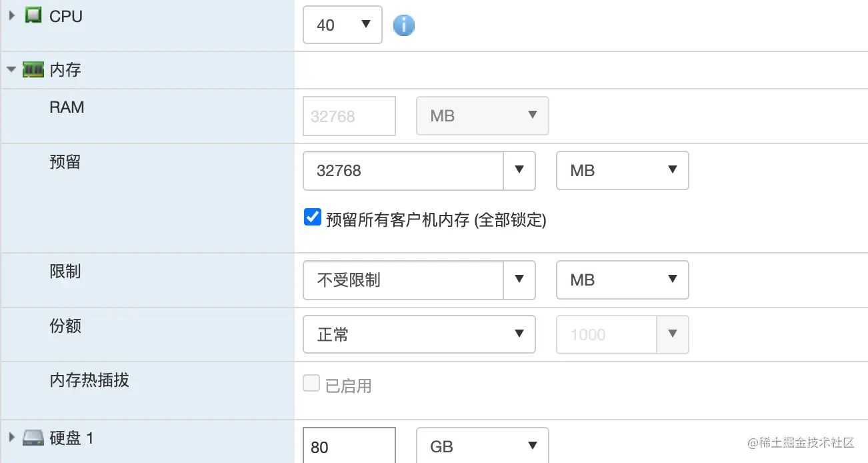Screen dimensions: 868x463
Task: Open the 限制 unit MB dropdown
Action: coord(623,280)
